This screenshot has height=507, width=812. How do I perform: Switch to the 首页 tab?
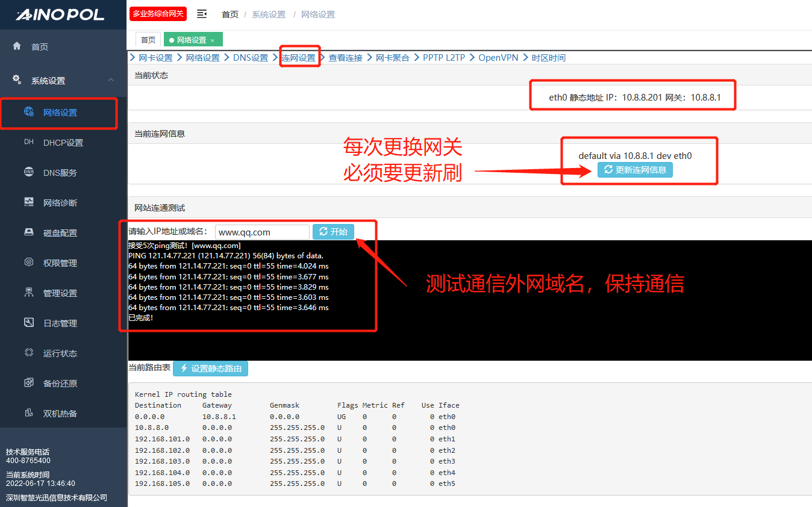point(148,40)
